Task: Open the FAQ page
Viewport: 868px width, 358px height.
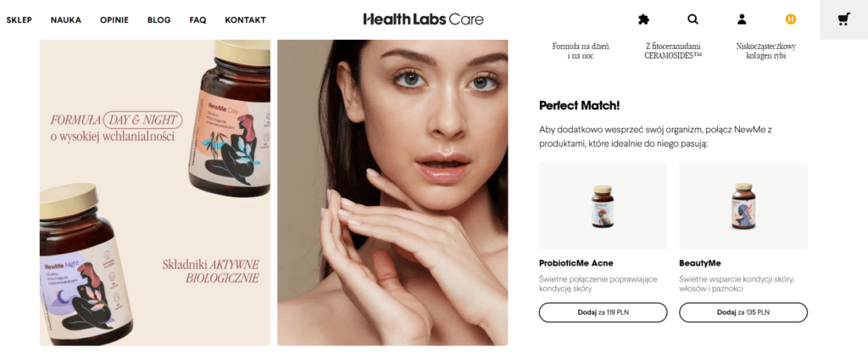Action: click(x=198, y=20)
